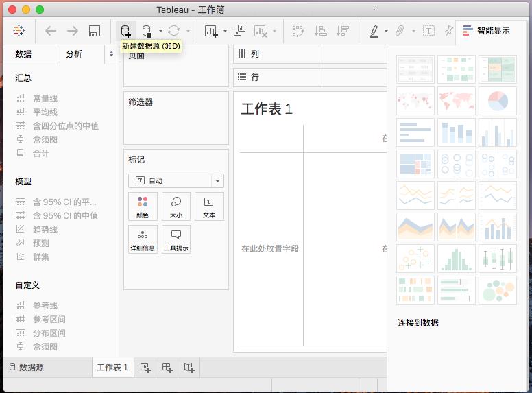Viewport: 532px width, 393px height.
Task: Click the 连接到数据 link
Action: click(418, 323)
